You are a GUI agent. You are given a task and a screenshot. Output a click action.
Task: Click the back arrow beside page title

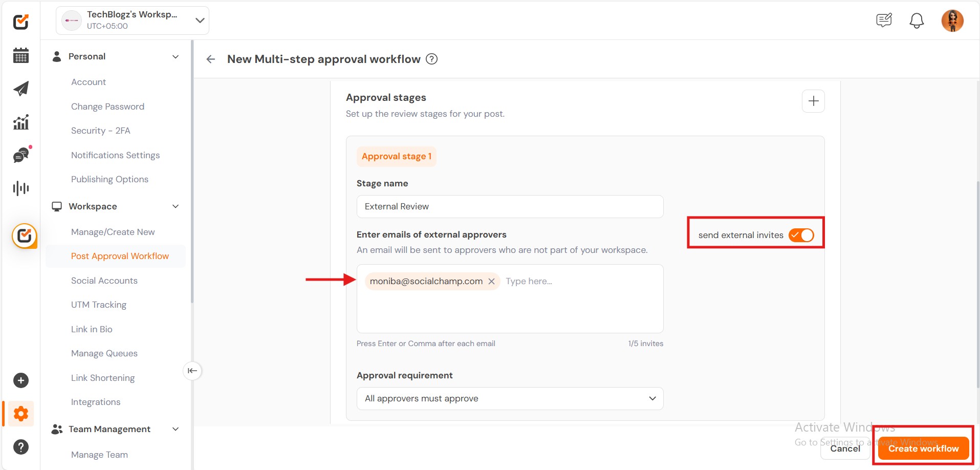point(211,59)
